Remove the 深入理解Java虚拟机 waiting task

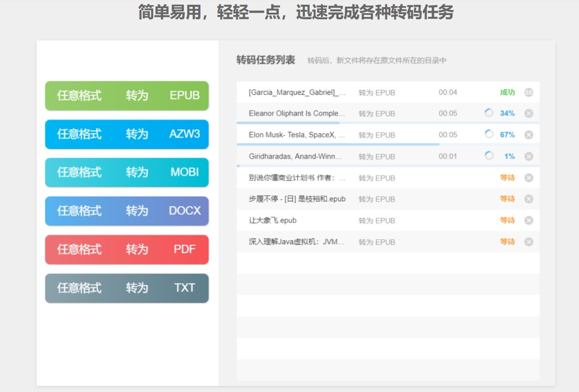coord(529,242)
